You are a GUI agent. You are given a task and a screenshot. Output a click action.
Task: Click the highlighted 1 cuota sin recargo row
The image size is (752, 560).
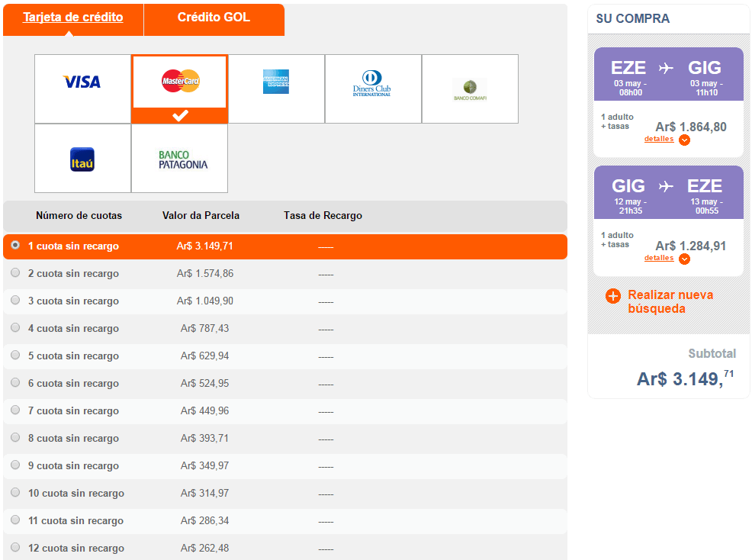285,246
